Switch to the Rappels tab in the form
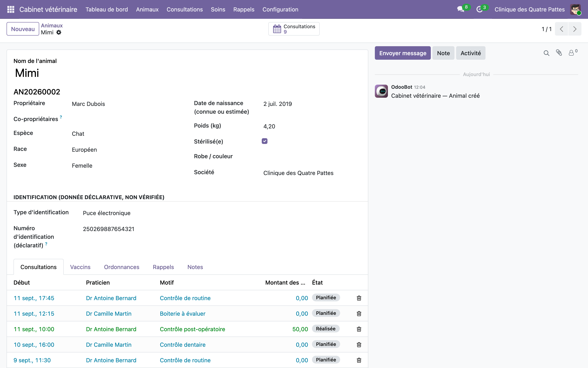The height and width of the screenshot is (368, 588). [163, 267]
